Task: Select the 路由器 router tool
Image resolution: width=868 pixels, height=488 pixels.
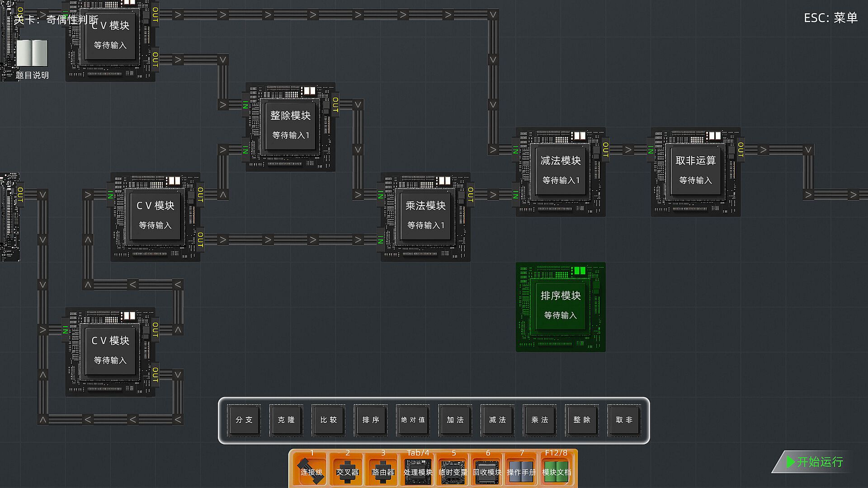Action: [382, 470]
